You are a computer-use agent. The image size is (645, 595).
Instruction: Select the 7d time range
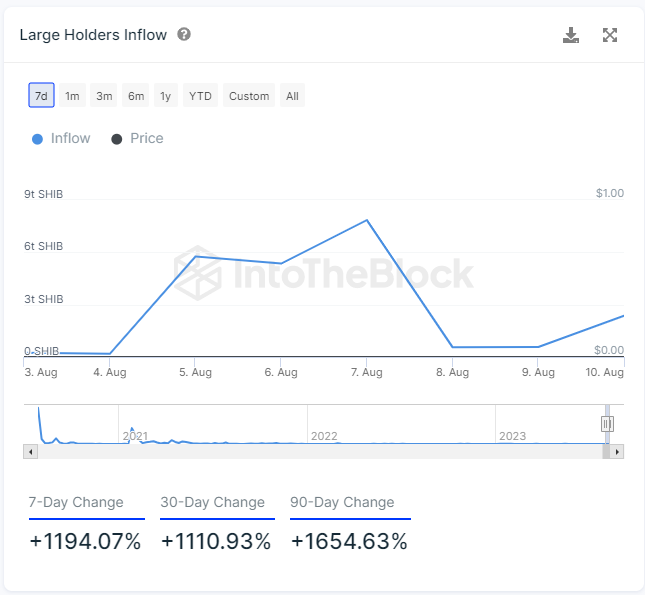[x=41, y=95]
